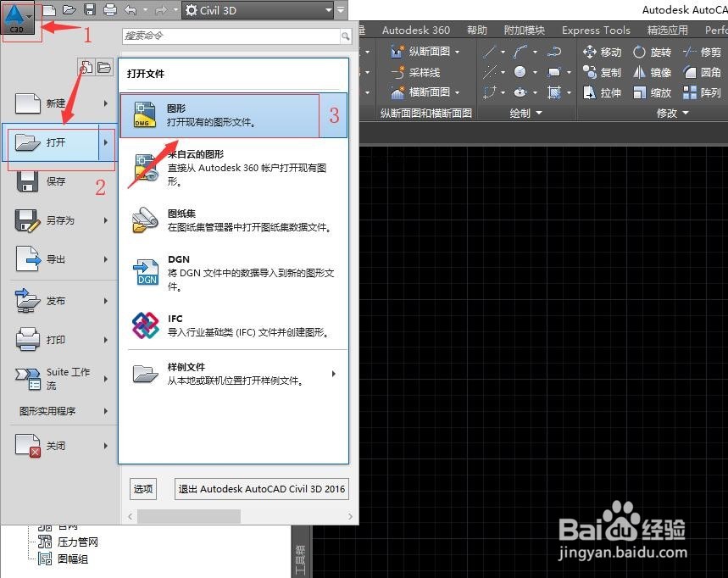This screenshot has height=578, width=728.
Task: Expand the 绘制 panel dropdown
Action: (525, 113)
